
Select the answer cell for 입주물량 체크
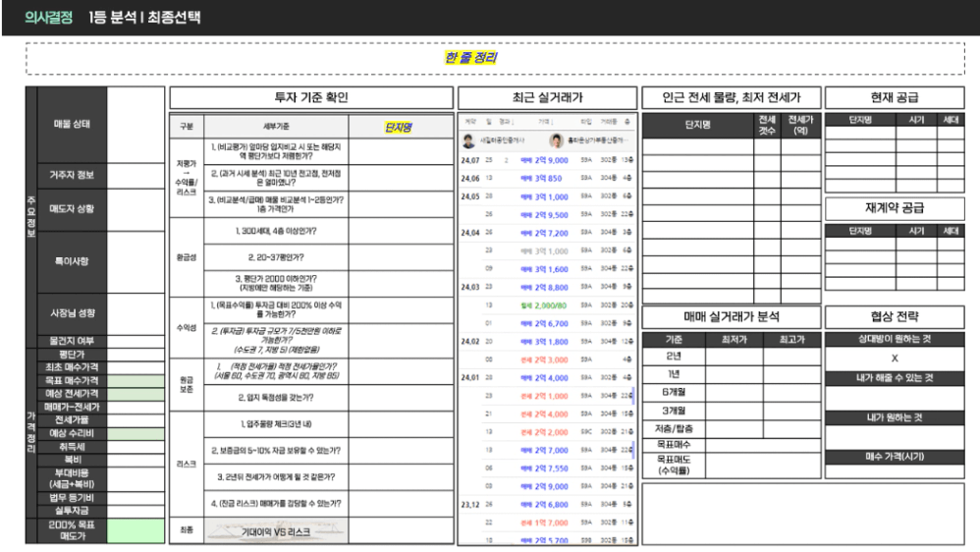[401, 424]
